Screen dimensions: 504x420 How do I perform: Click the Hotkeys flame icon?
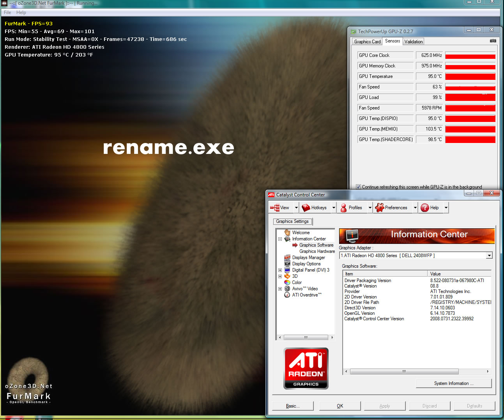[x=306, y=208]
